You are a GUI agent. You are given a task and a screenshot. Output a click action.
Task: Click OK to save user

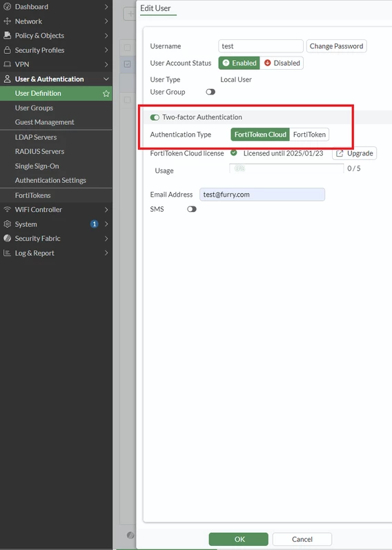(x=238, y=539)
